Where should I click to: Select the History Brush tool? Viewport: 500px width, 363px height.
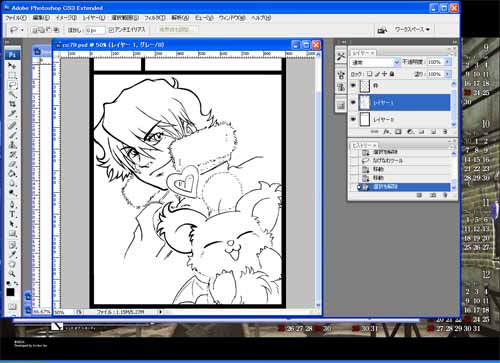[12, 155]
